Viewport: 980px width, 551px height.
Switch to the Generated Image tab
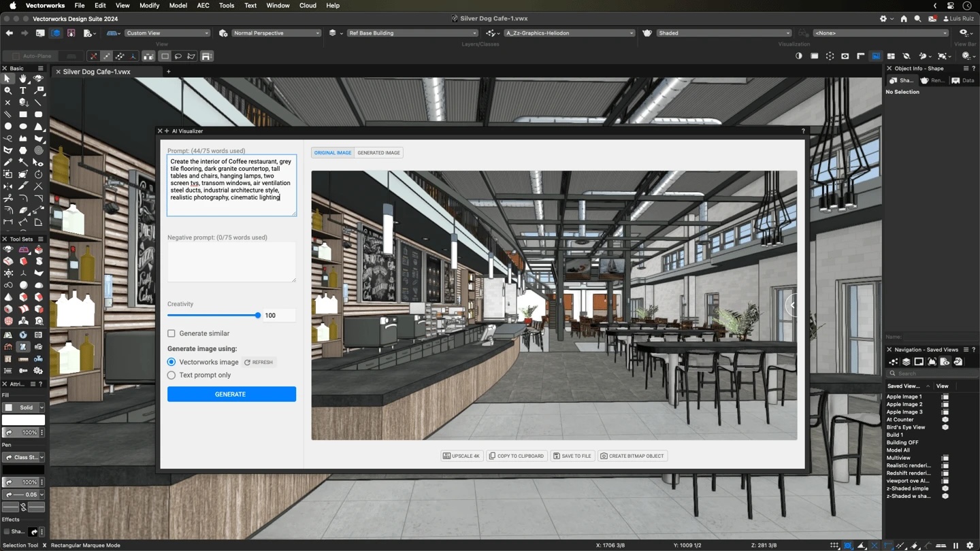(x=378, y=152)
